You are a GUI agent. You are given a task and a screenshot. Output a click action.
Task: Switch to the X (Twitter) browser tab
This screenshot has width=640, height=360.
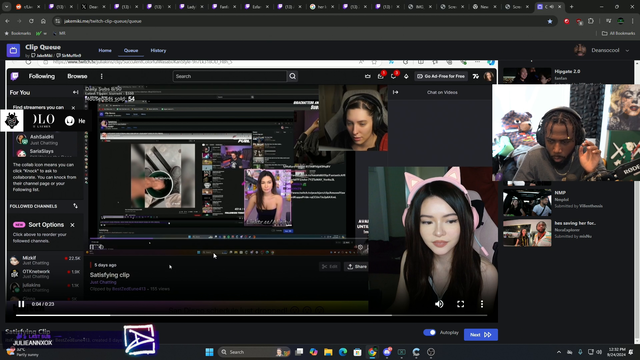[93, 7]
